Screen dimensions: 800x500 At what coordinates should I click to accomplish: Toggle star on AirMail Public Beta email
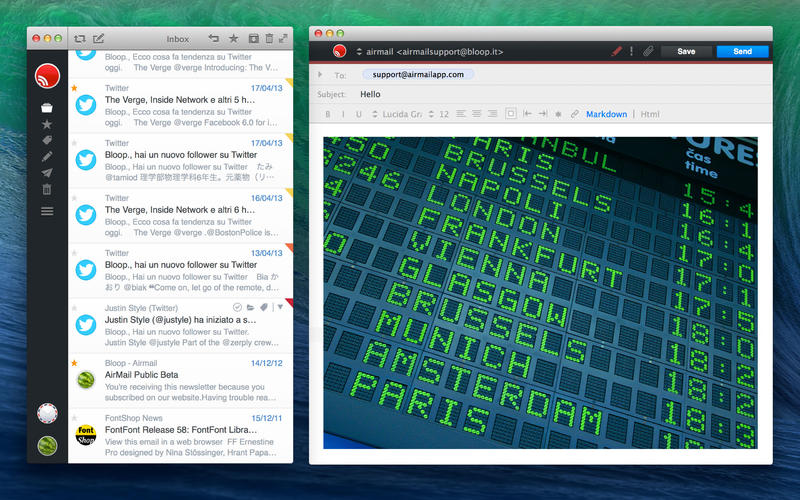click(74, 362)
